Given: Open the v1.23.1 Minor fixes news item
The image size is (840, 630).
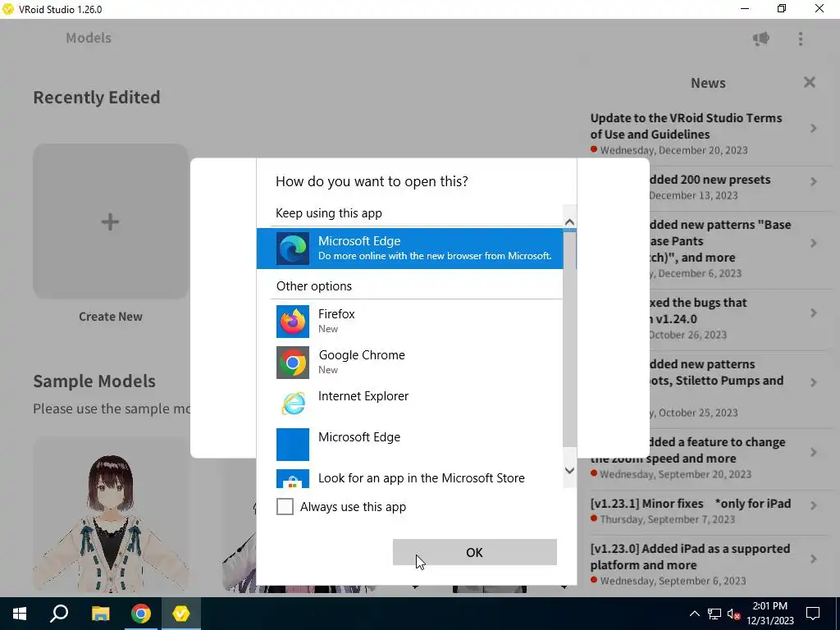Looking at the screenshot, I should click(691, 504).
